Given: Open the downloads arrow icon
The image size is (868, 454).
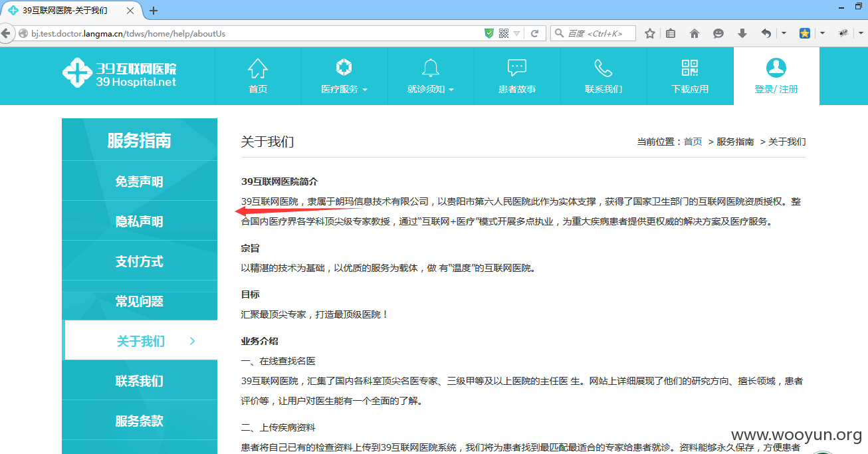Looking at the screenshot, I should tap(742, 33).
